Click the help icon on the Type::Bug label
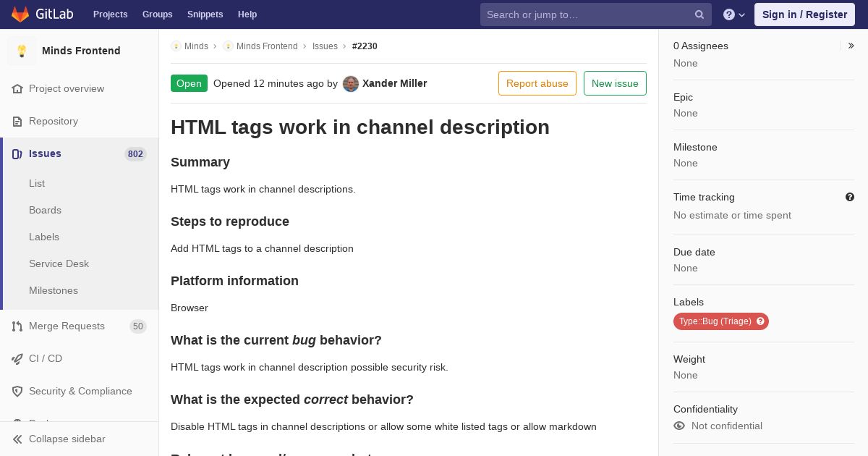This screenshot has width=868, height=456. [x=761, y=321]
